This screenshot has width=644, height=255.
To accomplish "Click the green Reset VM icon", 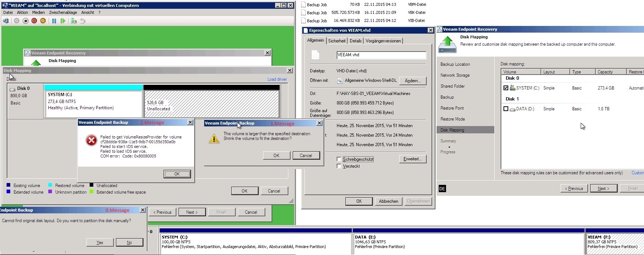I will click(x=63, y=21).
